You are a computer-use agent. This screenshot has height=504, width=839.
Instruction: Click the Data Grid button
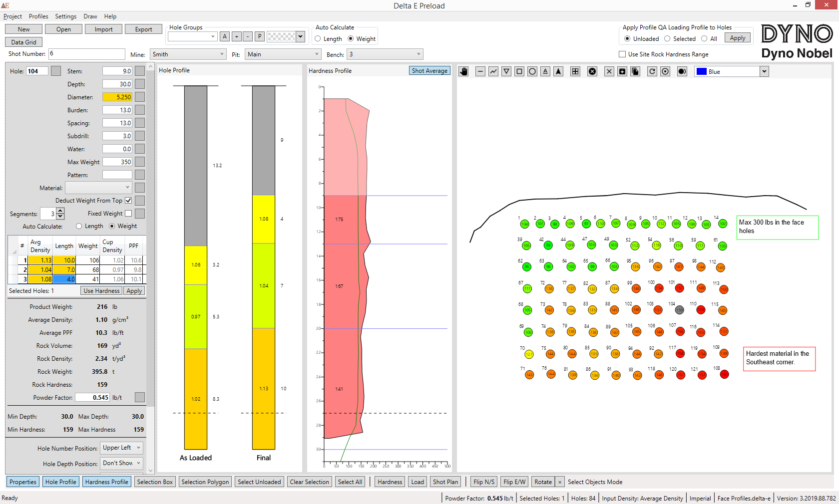(x=23, y=42)
